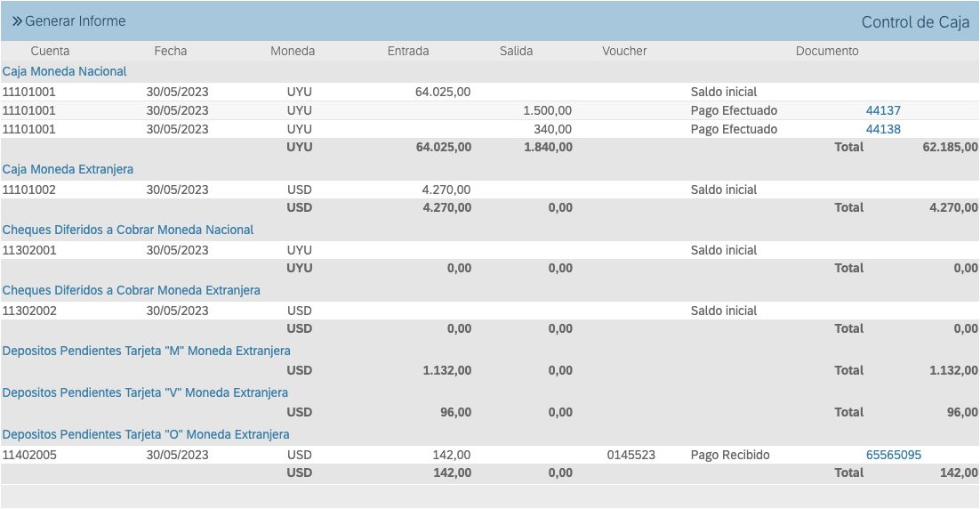The height and width of the screenshot is (509, 980).
Task: Click the Voucher column header
Action: pyautogui.click(x=624, y=51)
